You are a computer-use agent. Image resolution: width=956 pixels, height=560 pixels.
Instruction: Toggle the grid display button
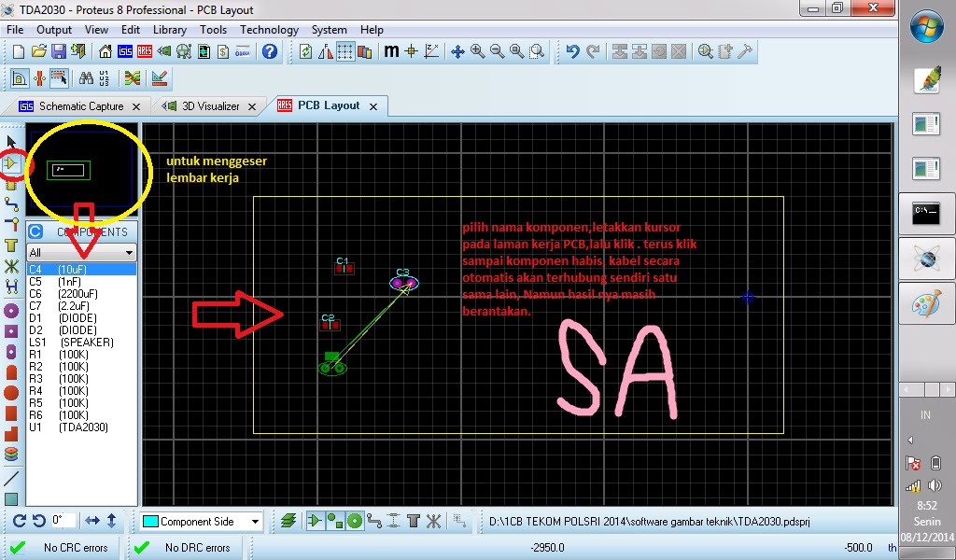[345, 51]
